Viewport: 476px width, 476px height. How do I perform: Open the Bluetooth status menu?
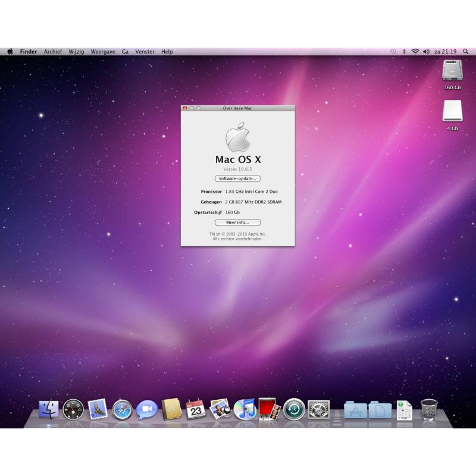point(404,52)
